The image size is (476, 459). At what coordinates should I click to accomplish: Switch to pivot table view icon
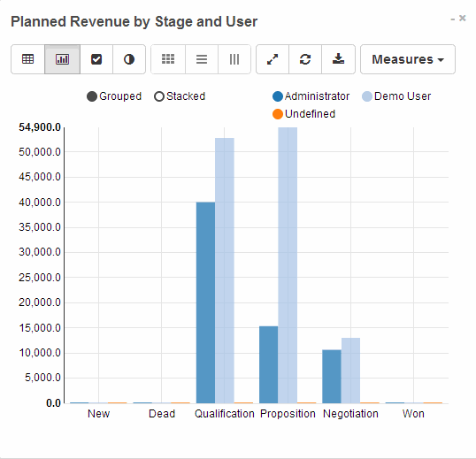pyautogui.click(x=28, y=59)
